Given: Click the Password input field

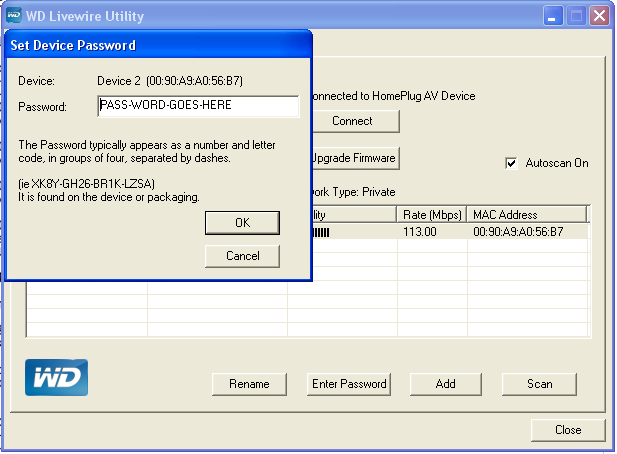Looking at the screenshot, I should tap(198, 106).
